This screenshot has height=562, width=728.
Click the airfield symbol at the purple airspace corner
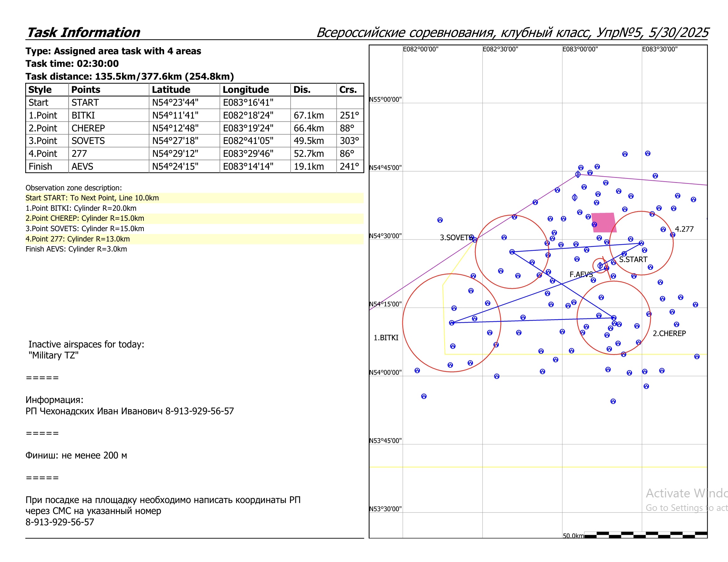(578, 174)
